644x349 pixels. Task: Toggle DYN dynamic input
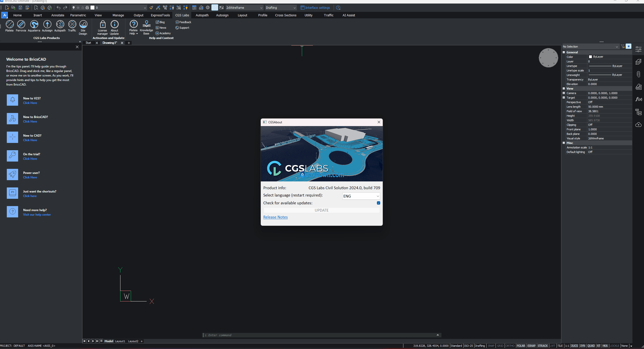pos(583,346)
